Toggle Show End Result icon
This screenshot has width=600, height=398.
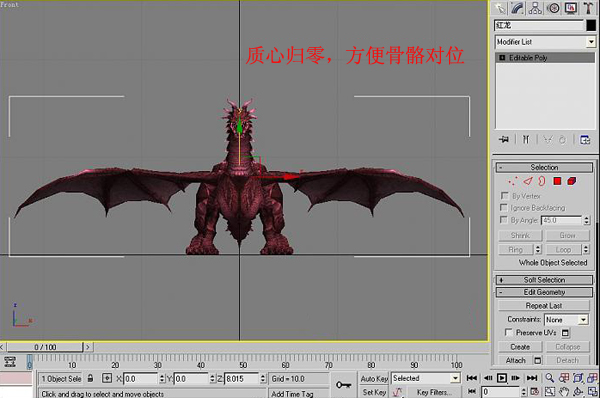pos(526,140)
